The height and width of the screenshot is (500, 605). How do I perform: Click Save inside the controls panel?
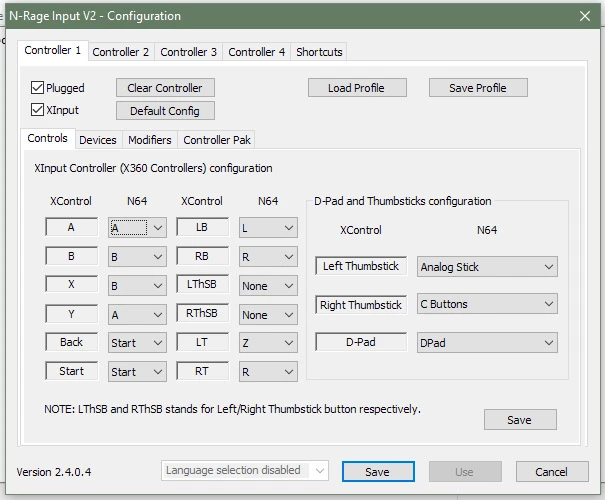coord(520,419)
